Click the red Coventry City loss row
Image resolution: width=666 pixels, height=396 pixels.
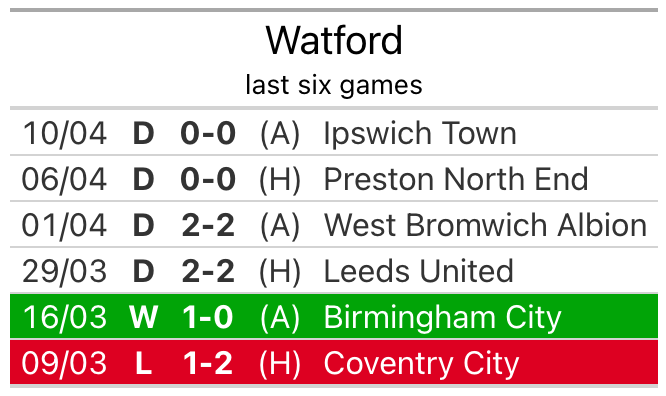[334, 362]
